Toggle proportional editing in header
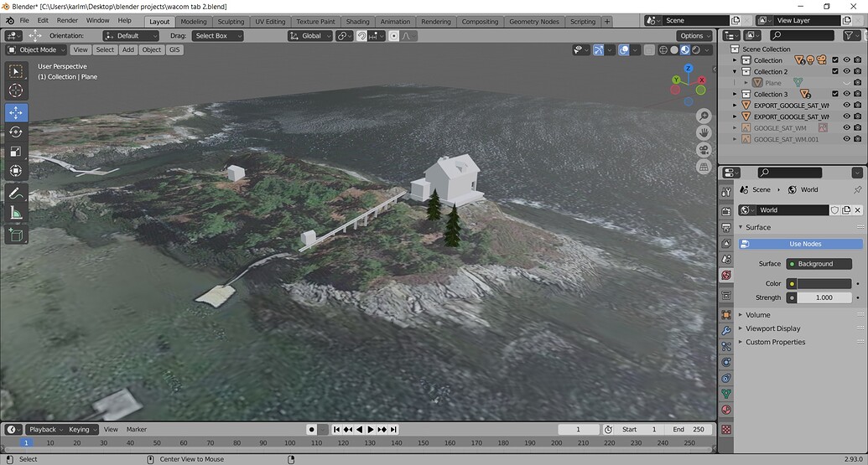The width and height of the screenshot is (868, 465). click(393, 36)
